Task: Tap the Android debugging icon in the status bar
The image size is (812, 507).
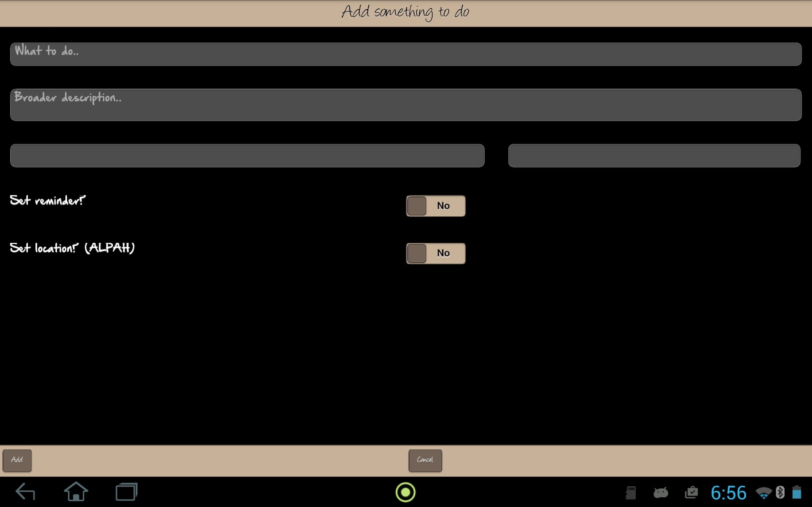Action: [x=660, y=492]
